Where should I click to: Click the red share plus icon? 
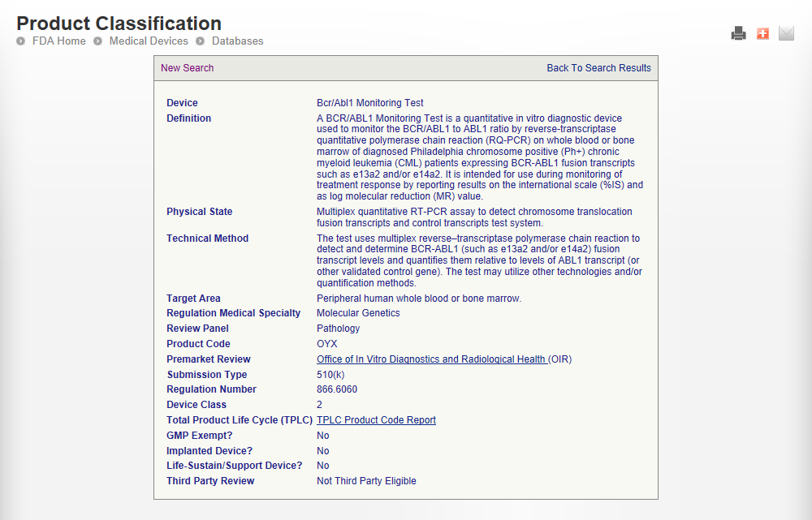[x=762, y=33]
